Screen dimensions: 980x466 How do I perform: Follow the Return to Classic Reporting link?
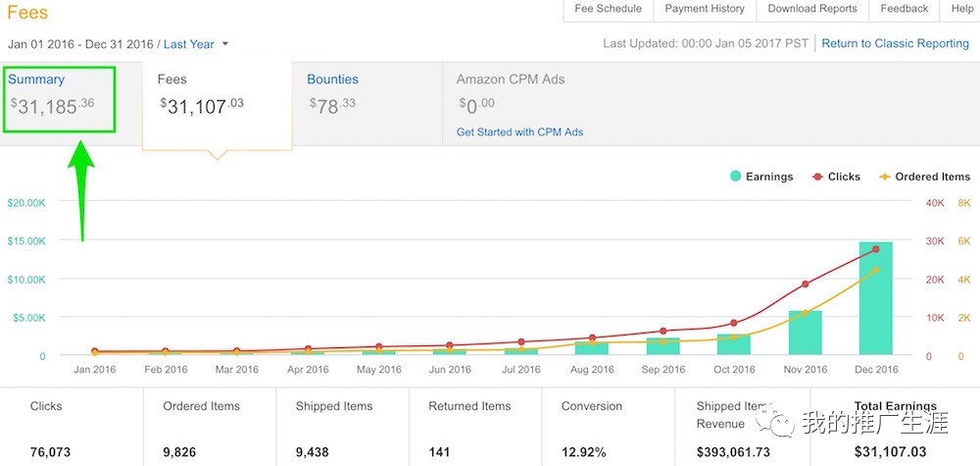(x=895, y=44)
